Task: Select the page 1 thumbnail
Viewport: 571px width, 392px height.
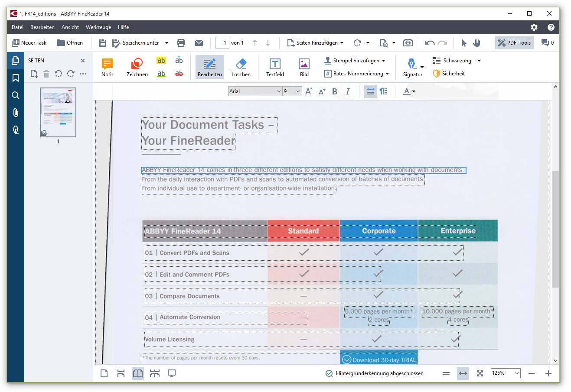Action: click(x=58, y=112)
